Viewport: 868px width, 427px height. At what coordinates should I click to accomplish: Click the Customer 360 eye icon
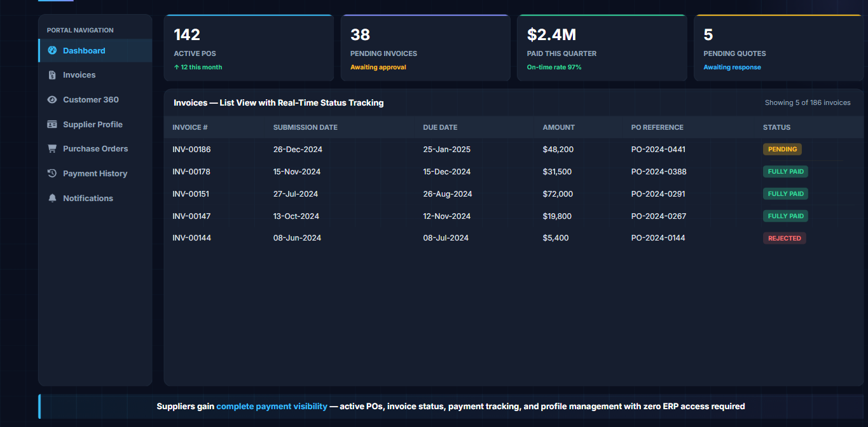[x=52, y=100]
